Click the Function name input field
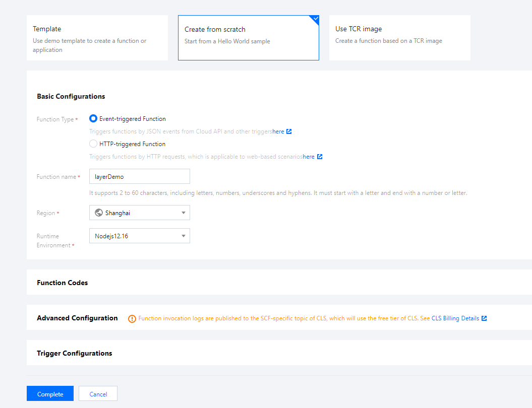532x408 pixels. coord(140,176)
